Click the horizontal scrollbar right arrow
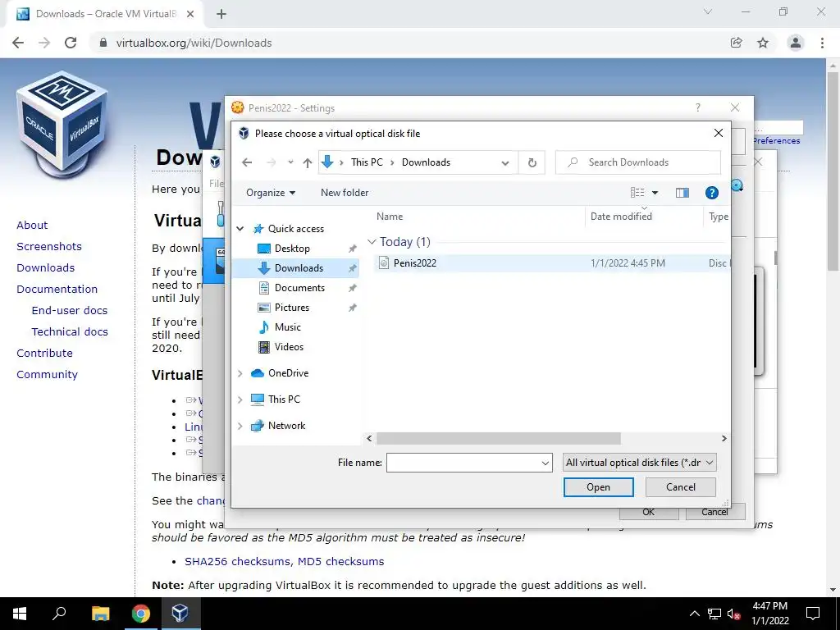Viewport: 840px width, 630px height. [724, 439]
